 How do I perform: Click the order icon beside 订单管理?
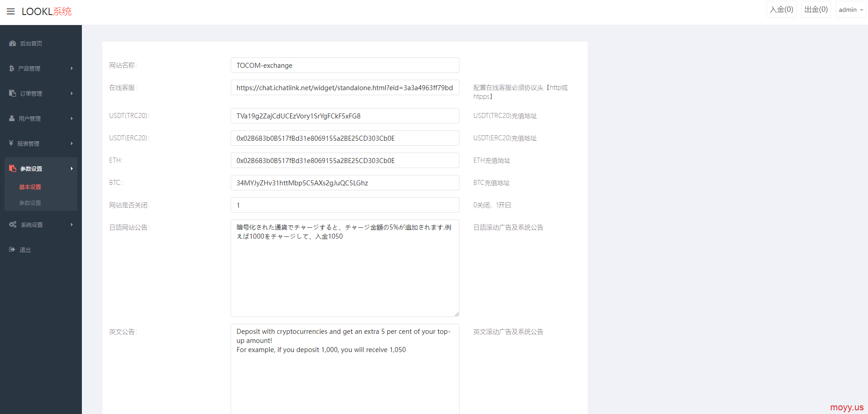click(12, 93)
